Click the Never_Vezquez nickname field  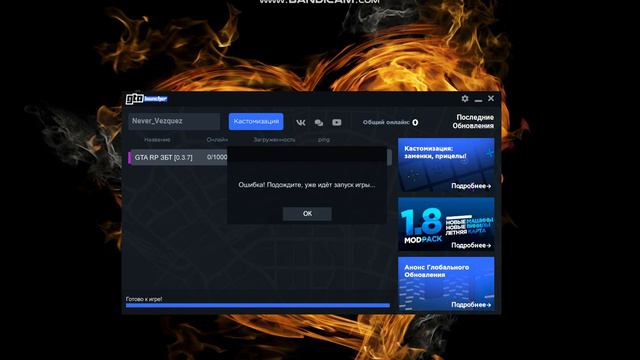click(174, 121)
